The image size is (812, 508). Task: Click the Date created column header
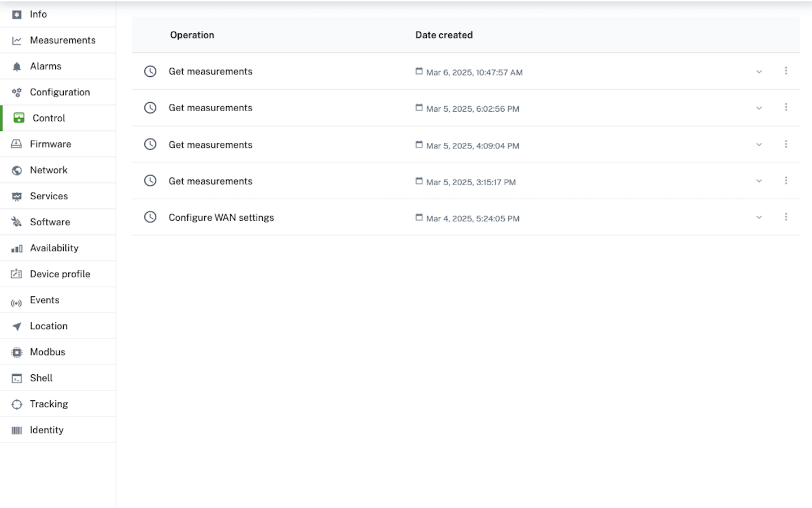point(444,35)
